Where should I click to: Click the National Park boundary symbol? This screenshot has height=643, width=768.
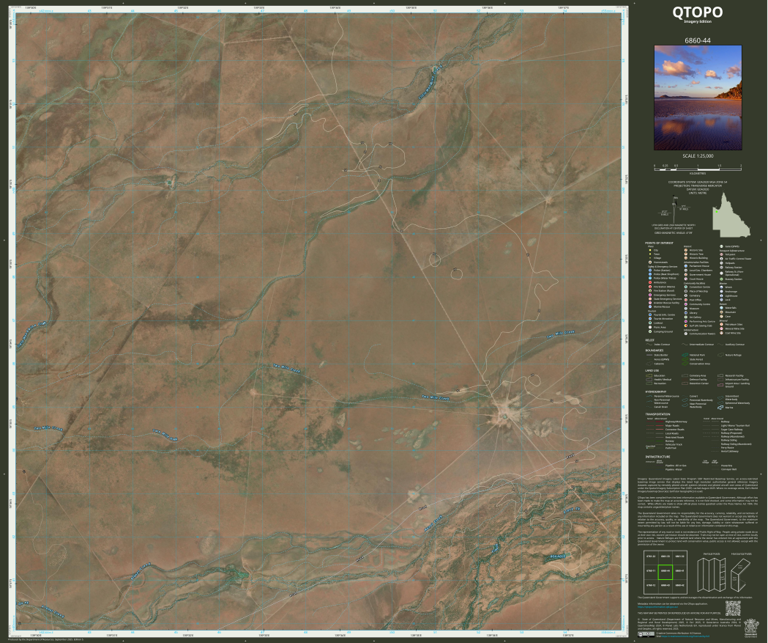click(x=685, y=355)
